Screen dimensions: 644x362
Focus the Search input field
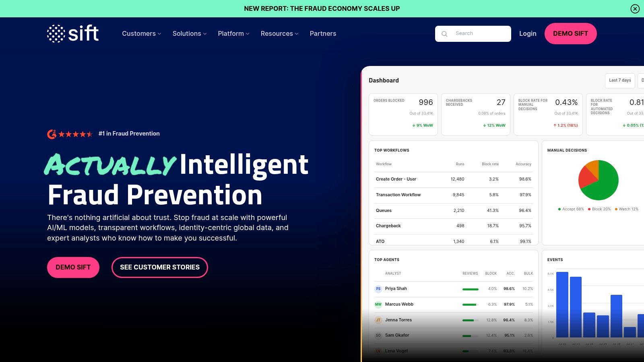pos(473,34)
